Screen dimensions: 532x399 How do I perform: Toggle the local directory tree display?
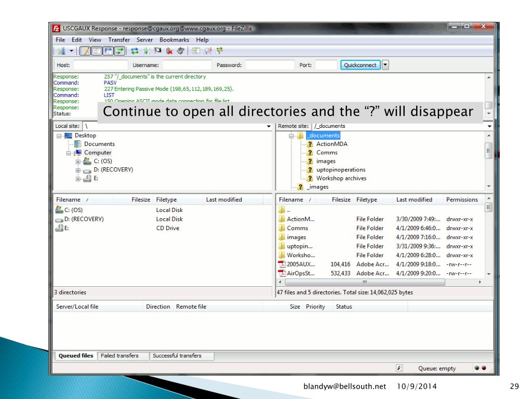click(x=97, y=51)
